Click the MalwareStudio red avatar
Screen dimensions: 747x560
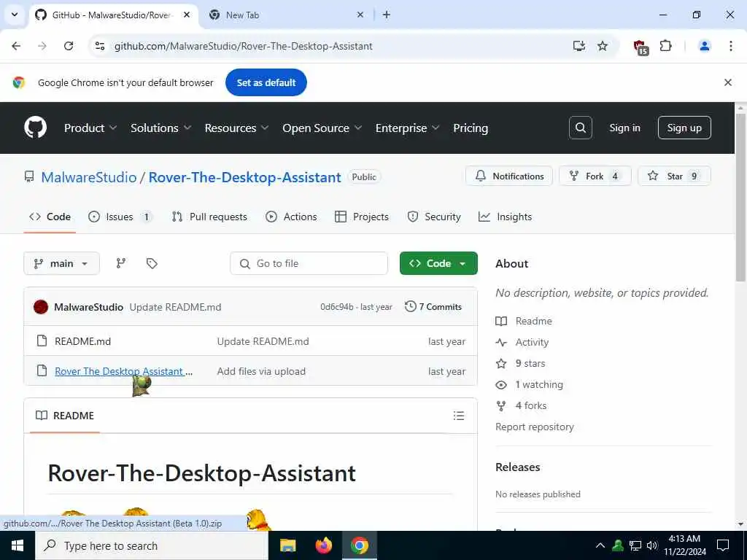[41, 307]
